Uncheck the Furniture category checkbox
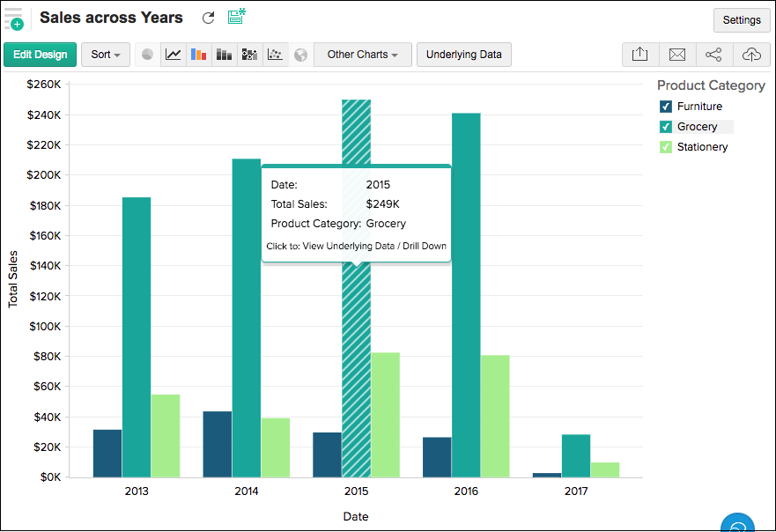This screenshot has width=776, height=532. click(x=666, y=107)
